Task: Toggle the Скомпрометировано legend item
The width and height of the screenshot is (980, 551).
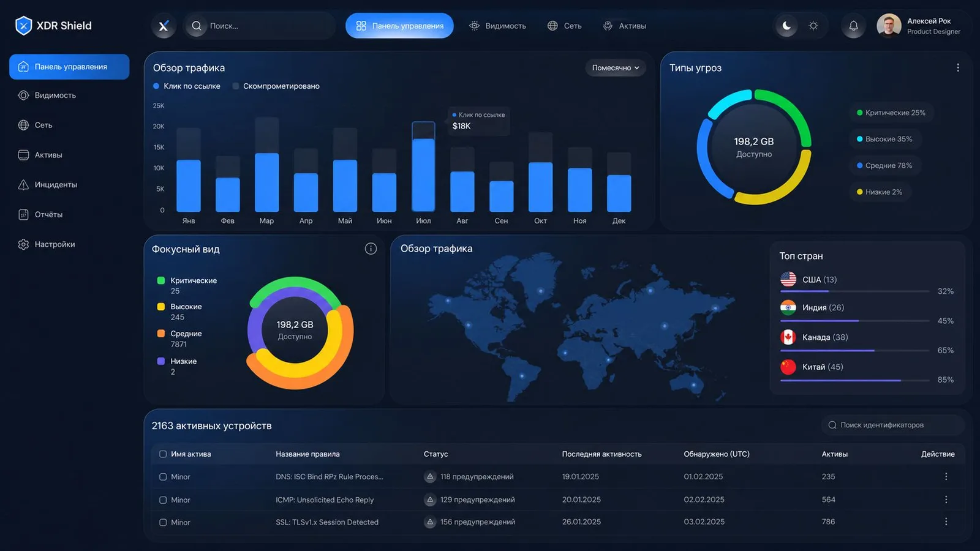Action: 276,86
